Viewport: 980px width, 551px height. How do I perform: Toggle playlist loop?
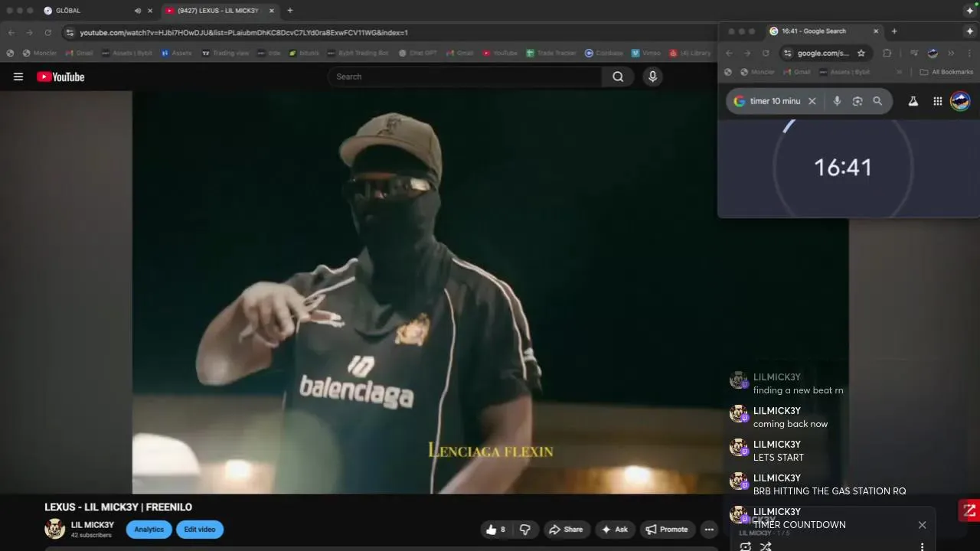pos(745,546)
